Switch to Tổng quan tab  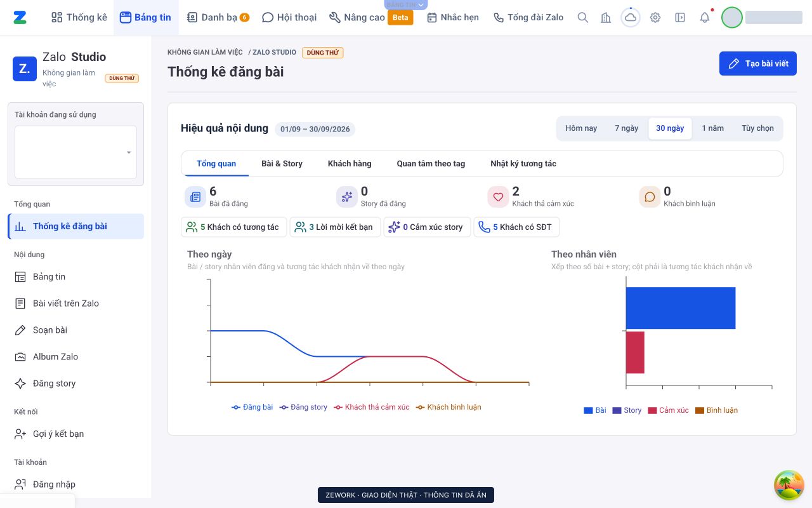216,164
